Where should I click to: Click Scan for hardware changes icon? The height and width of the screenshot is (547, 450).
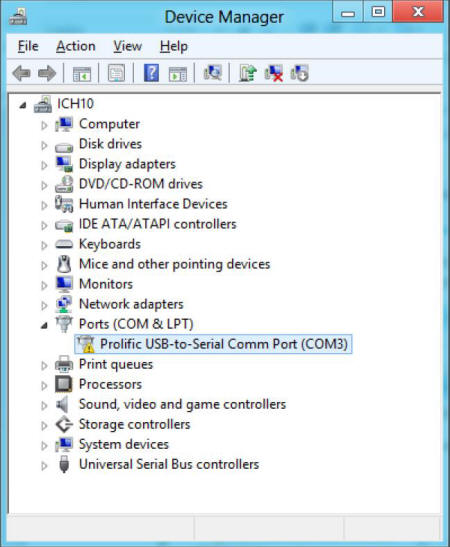212,73
